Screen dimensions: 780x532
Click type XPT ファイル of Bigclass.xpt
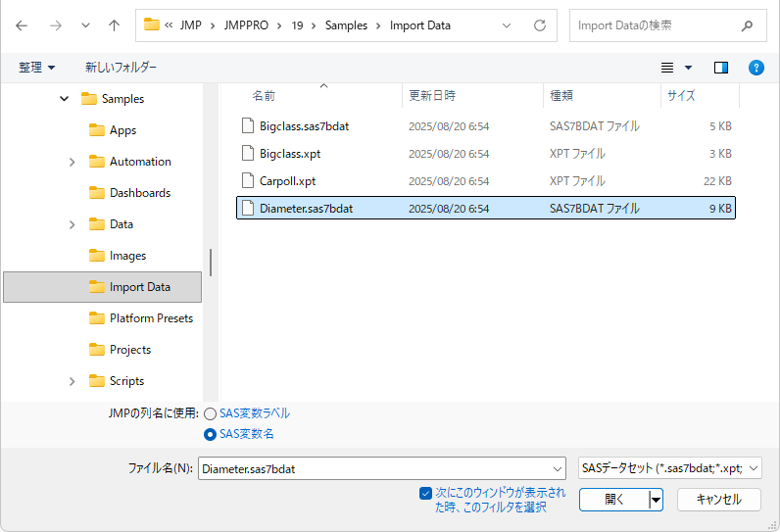(577, 154)
